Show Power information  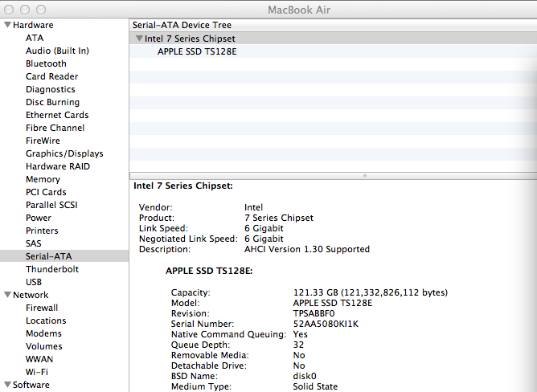click(x=39, y=218)
